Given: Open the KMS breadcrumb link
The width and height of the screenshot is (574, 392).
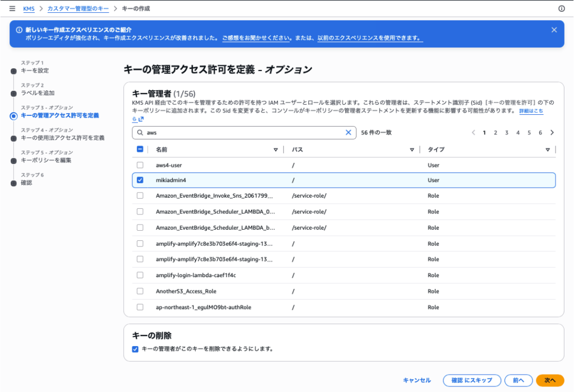Looking at the screenshot, I should click(x=29, y=8).
